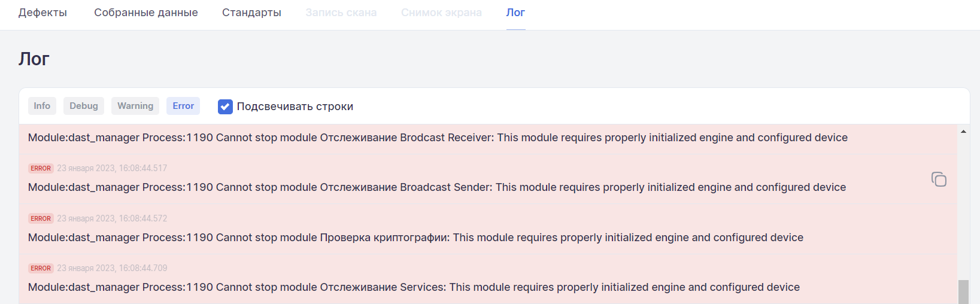Click the active Лог tab
Screen dimensions: 980x304
[515, 13]
